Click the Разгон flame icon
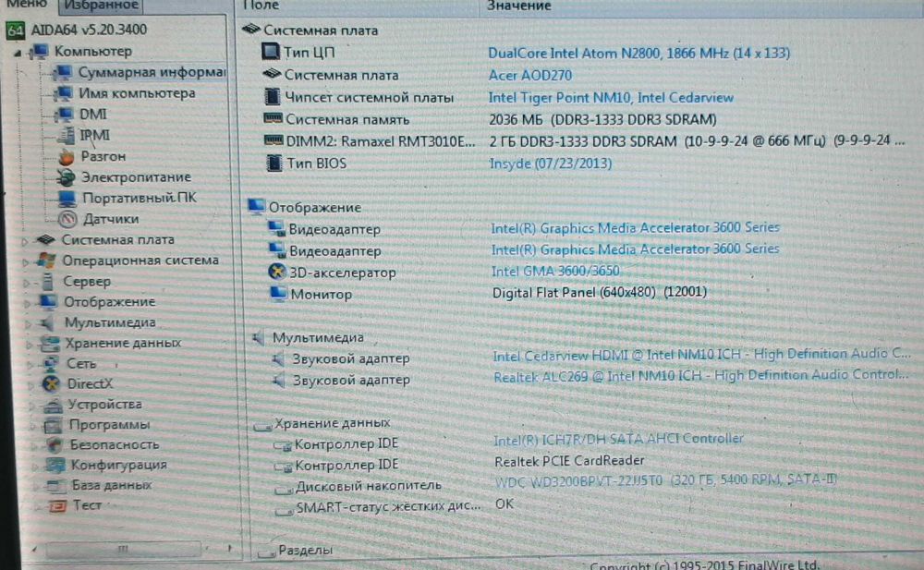This screenshot has height=570, width=924. coord(66,157)
